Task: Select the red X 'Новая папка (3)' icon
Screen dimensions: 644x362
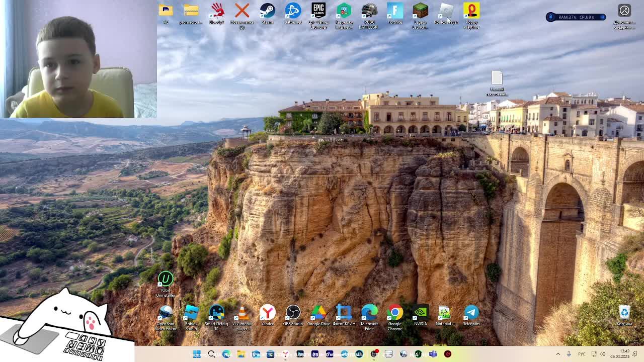Action: 242,16
